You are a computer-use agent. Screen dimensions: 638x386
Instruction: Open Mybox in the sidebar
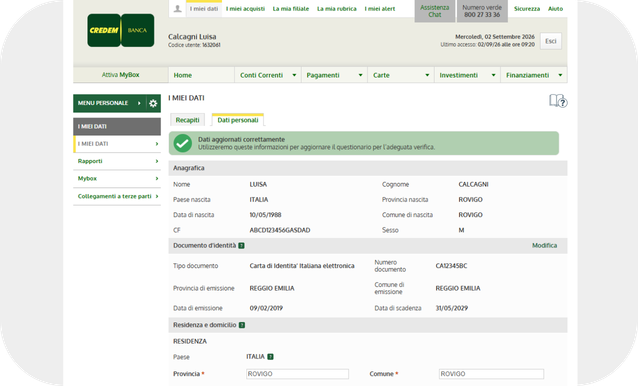pos(117,179)
